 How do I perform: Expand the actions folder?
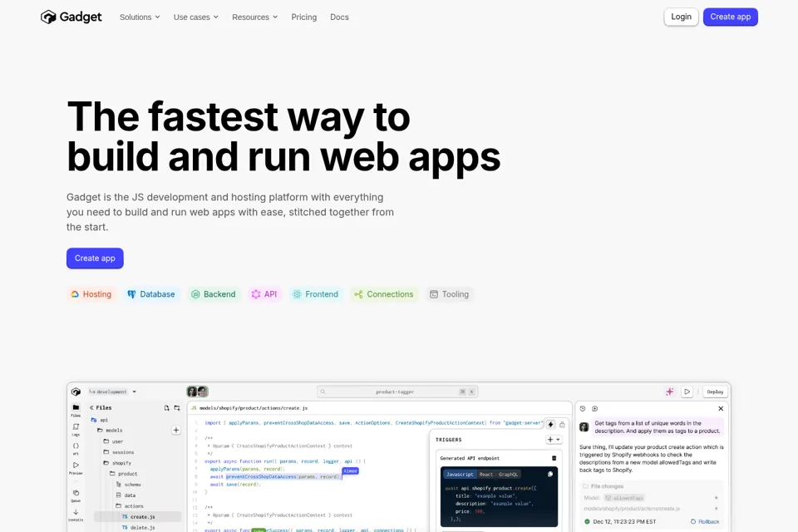[x=130, y=506]
